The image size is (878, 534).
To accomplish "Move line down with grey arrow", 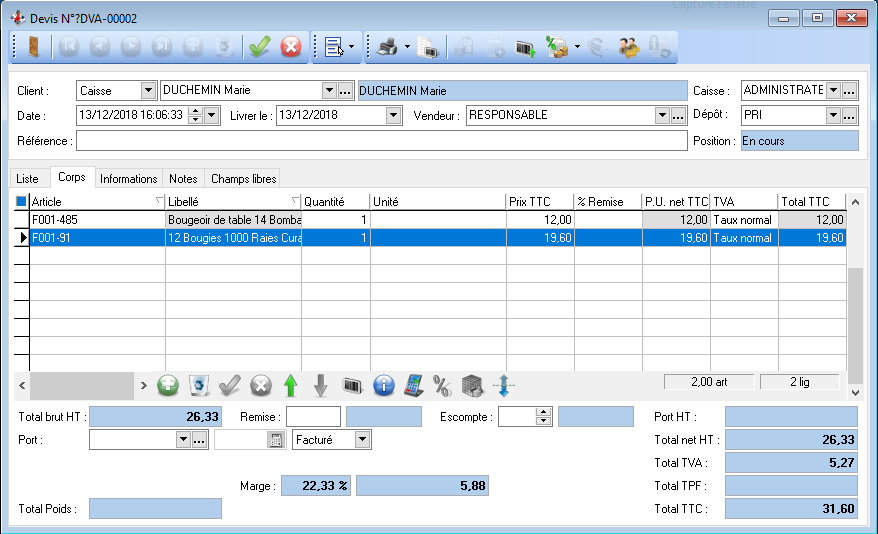I will pos(320,385).
